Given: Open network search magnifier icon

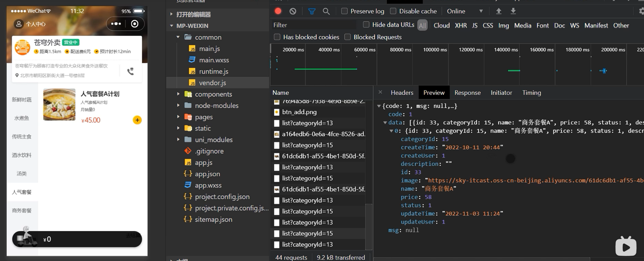Looking at the screenshot, I should coord(326,11).
